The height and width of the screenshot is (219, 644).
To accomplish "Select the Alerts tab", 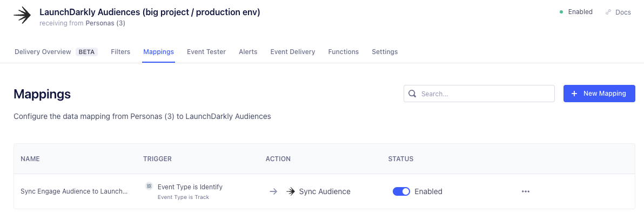I will 248,52.
